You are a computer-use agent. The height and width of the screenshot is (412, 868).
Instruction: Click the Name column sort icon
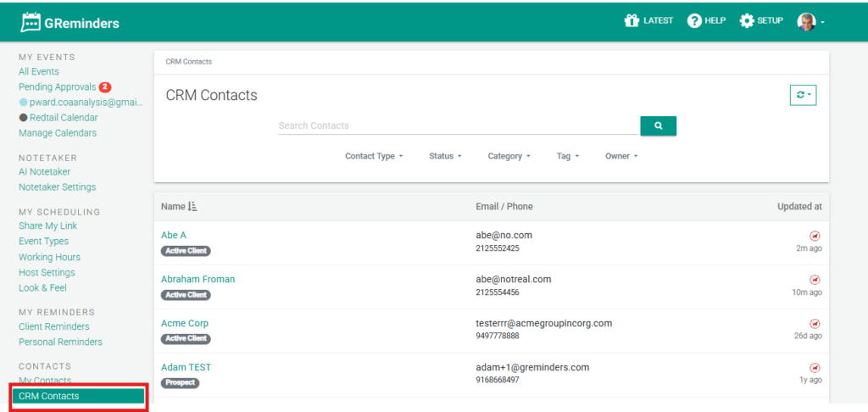coord(192,207)
